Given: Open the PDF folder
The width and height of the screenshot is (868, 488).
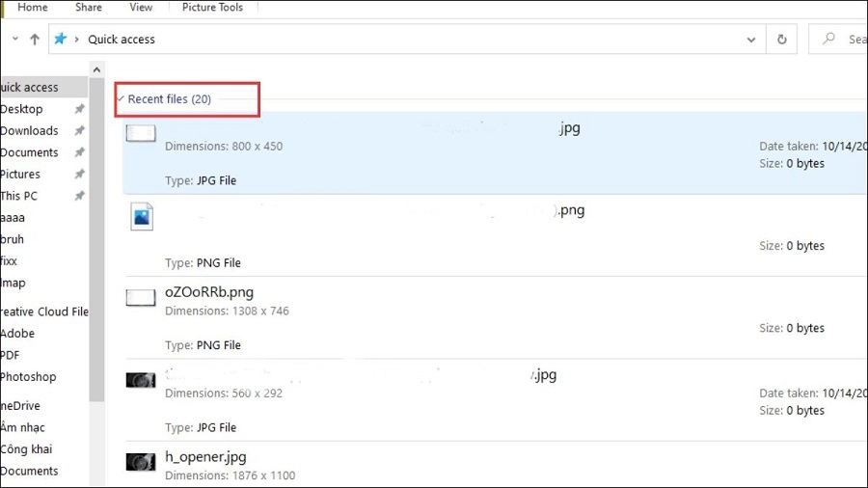Looking at the screenshot, I should 10,355.
